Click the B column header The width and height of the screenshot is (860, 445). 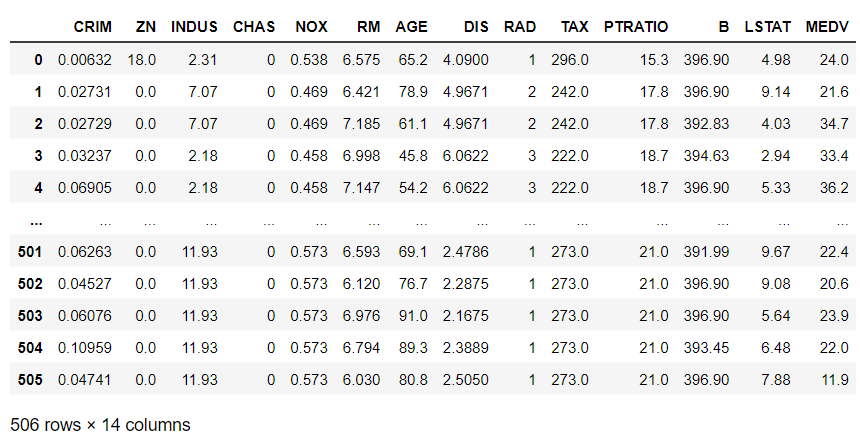point(724,27)
